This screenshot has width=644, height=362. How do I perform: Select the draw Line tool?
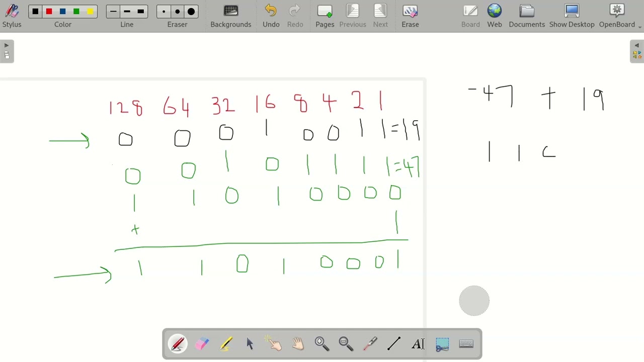click(394, 344)
